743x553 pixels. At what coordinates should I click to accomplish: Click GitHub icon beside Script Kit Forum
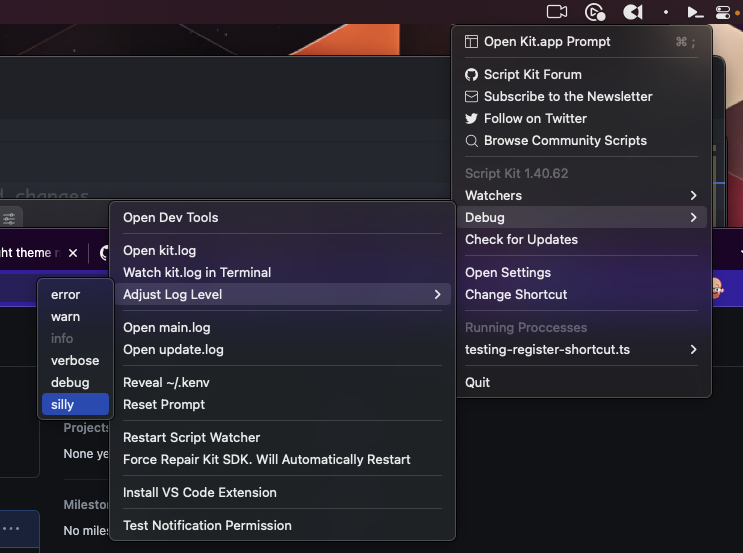coord(471,74)
